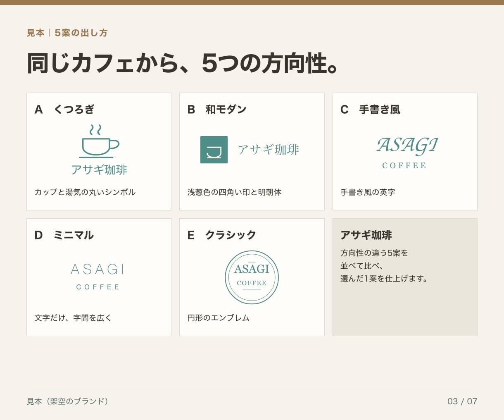Click the page number "03 / 07"
The image size is (504, 420).
coord(462,401)
